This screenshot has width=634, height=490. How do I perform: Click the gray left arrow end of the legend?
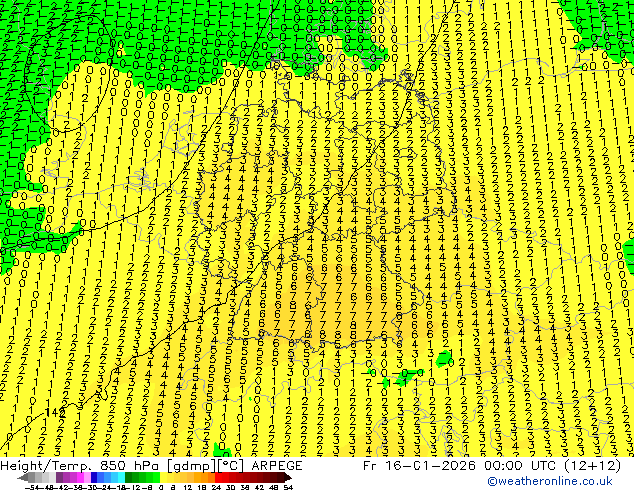coord(23,477)
